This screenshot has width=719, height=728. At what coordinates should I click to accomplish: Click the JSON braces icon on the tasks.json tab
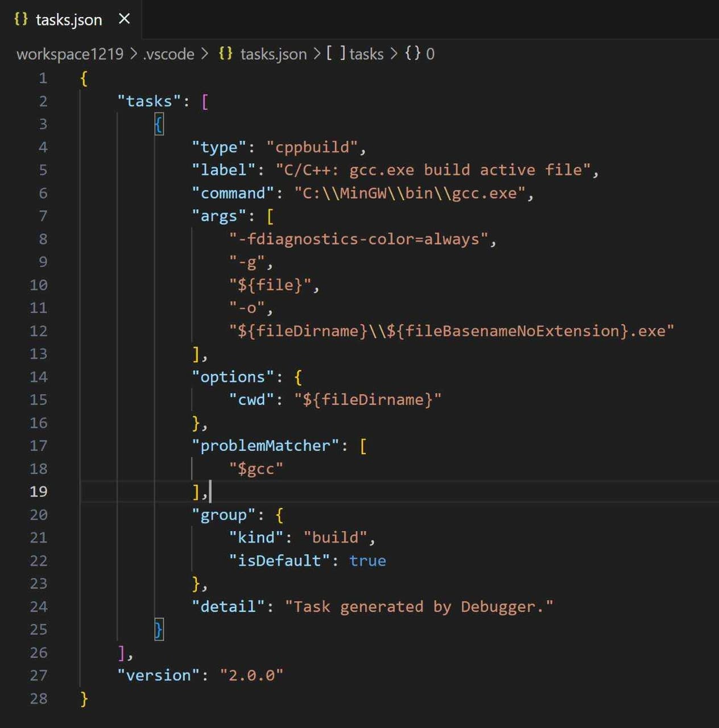click(21, 19)
